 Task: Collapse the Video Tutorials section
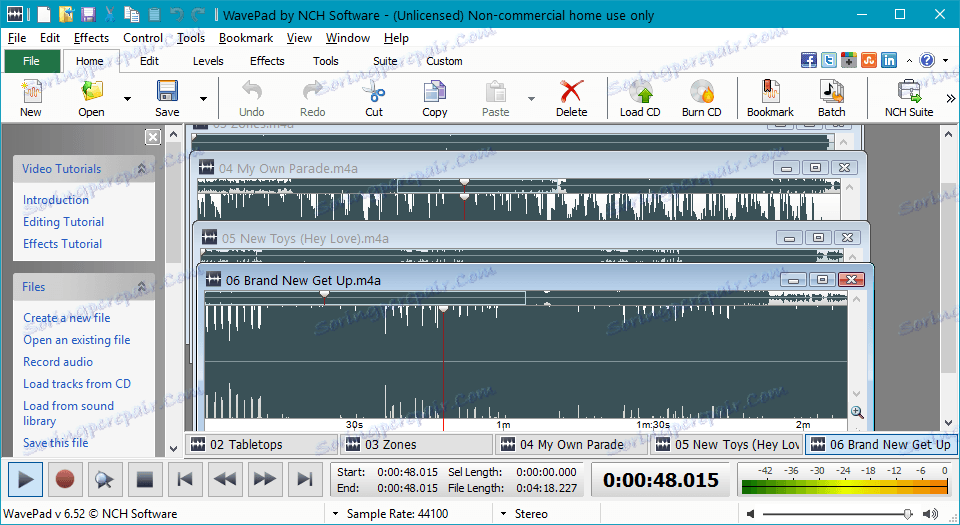[141, 168]
